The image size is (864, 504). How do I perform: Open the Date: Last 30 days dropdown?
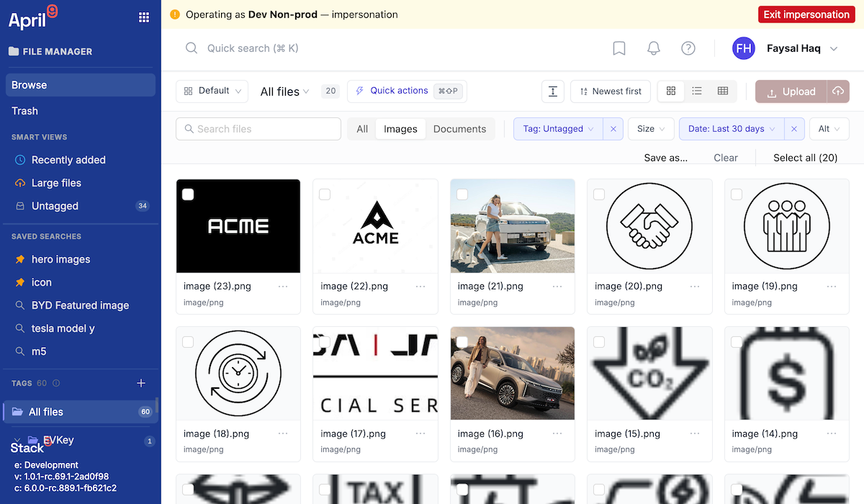pos(732,129)
